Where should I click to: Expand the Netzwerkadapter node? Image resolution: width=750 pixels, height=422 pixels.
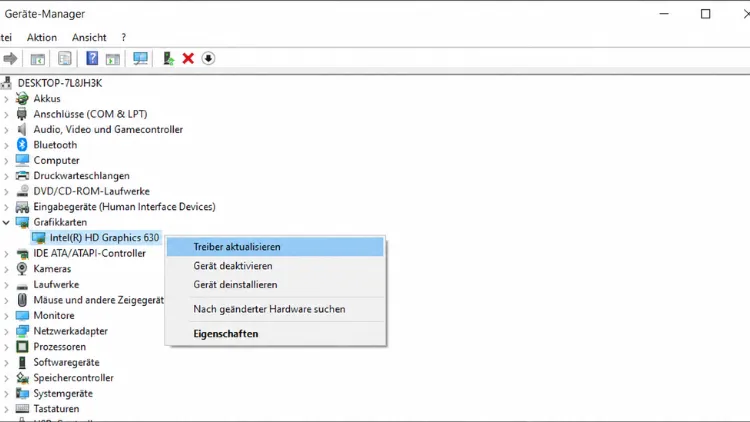(x=6, y=331)
